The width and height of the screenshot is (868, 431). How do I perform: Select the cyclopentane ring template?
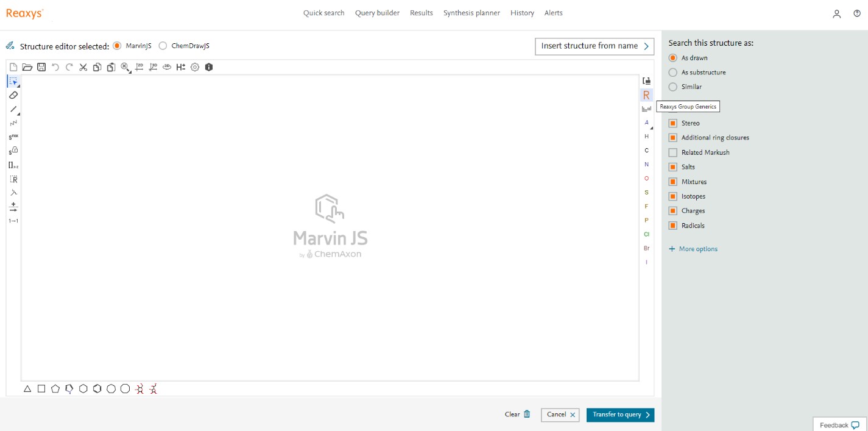click(x=55, y=388)
